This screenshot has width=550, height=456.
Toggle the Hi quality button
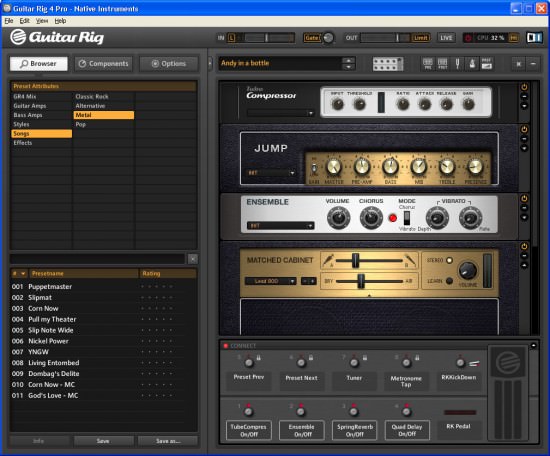pos(514,38)
